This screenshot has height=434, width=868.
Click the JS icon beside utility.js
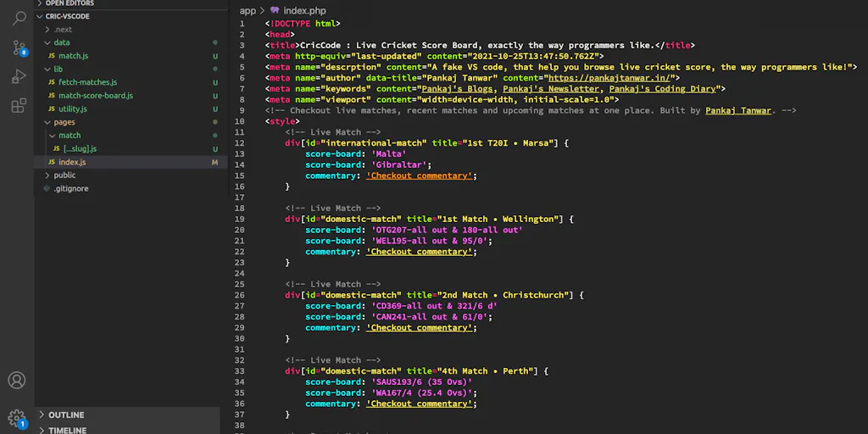point(52,109)
